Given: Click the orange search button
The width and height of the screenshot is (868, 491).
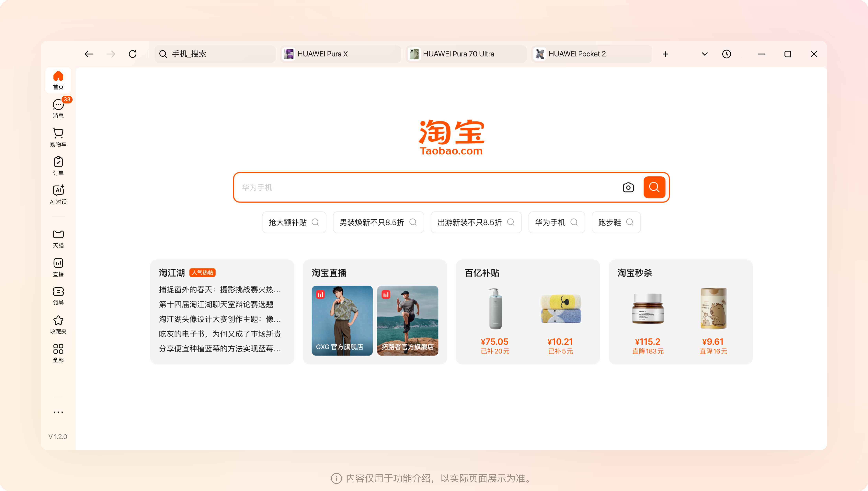Looking at the screenshot, I should (654, 187).
